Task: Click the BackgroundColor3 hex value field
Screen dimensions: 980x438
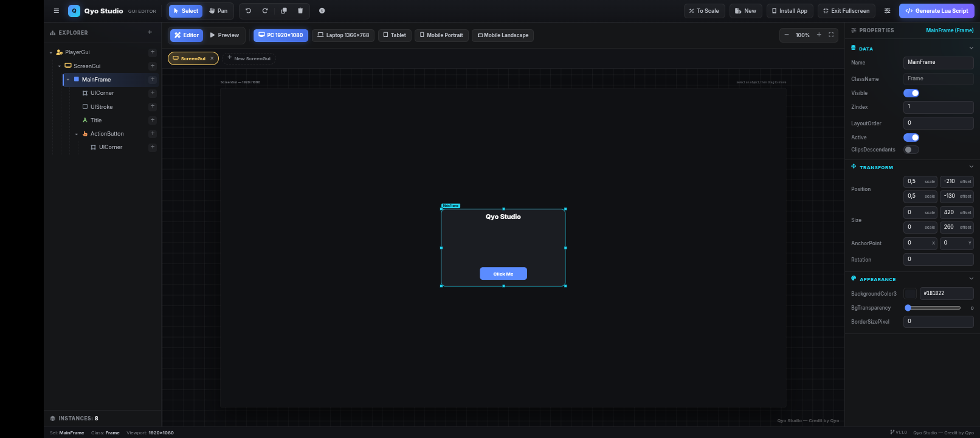Action: coord(947,293)
